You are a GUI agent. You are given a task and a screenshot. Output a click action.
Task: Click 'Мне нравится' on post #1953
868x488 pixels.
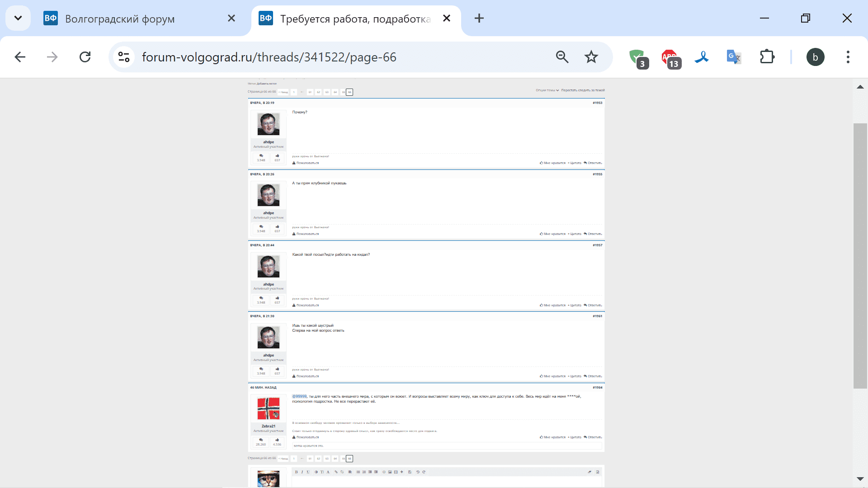coord(553,163)
